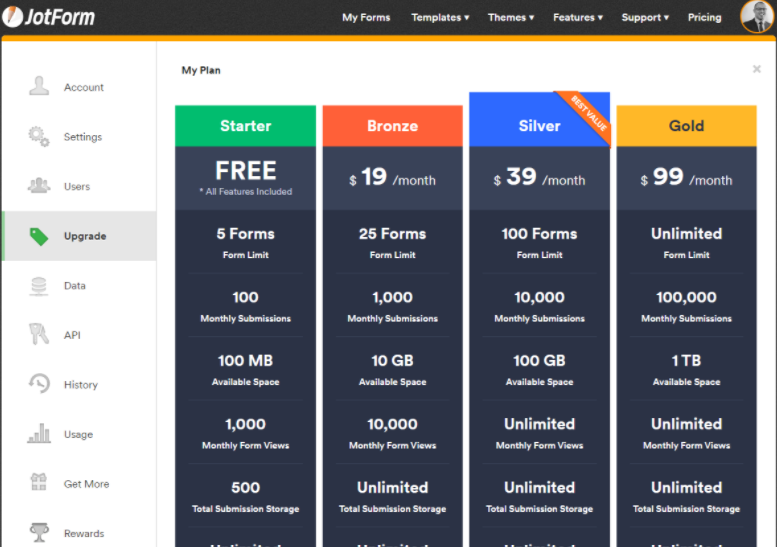Click "* All Features Included" note
The height and width of the screenshot is (547, 777).
[246, 192]
